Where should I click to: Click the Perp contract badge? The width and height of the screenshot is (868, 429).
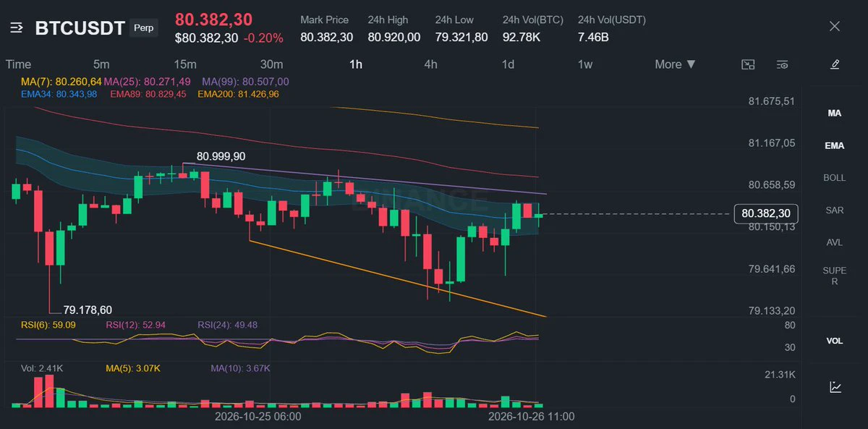(145, 29)
